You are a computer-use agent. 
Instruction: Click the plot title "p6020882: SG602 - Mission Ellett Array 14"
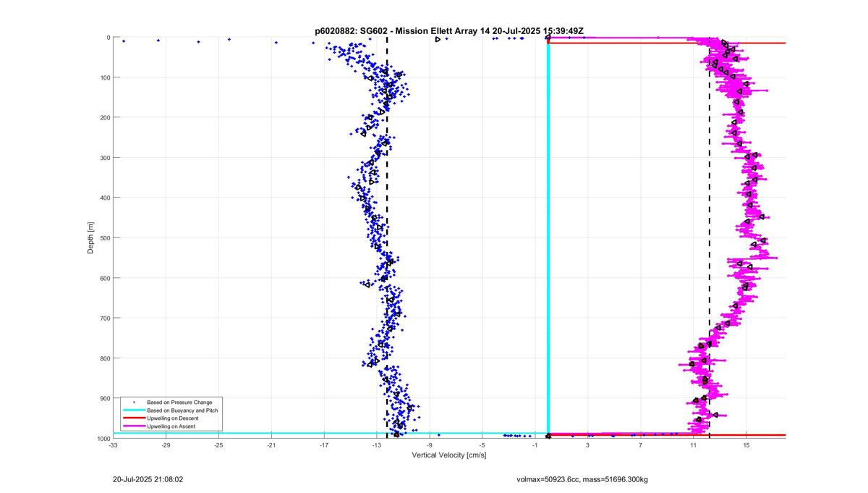[x=402, y=31]
